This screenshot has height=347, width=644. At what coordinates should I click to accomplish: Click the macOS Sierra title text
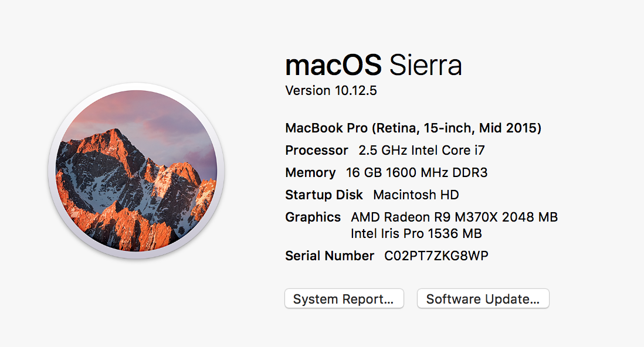point(374,65)
